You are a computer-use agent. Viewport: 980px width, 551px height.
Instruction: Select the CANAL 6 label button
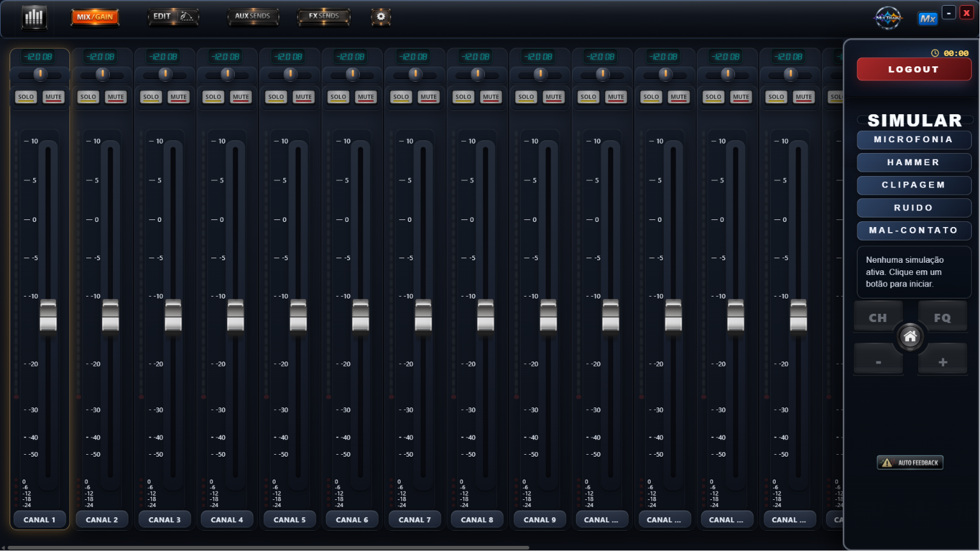coord(352,520)
